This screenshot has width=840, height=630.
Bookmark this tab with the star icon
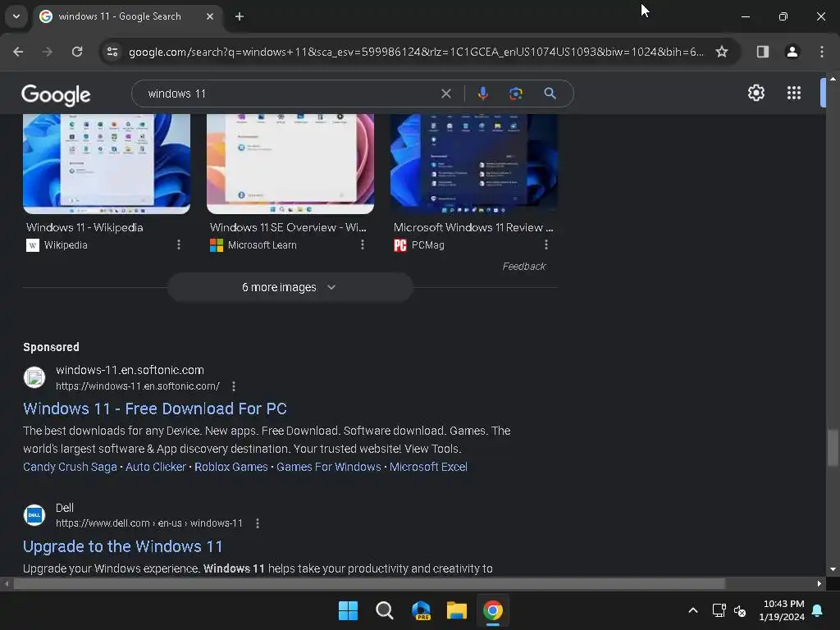coord(722,52)
